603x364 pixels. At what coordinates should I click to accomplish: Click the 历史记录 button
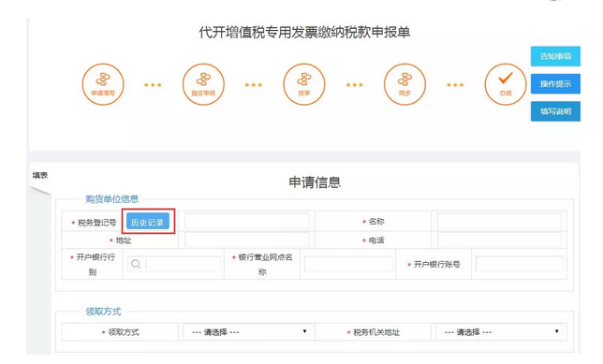click(148, 222)
